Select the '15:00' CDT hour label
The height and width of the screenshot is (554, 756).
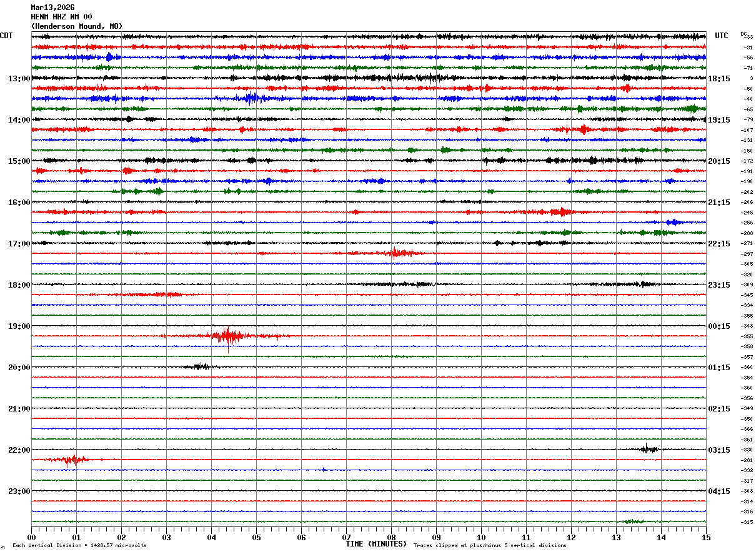tap(19, 161)
